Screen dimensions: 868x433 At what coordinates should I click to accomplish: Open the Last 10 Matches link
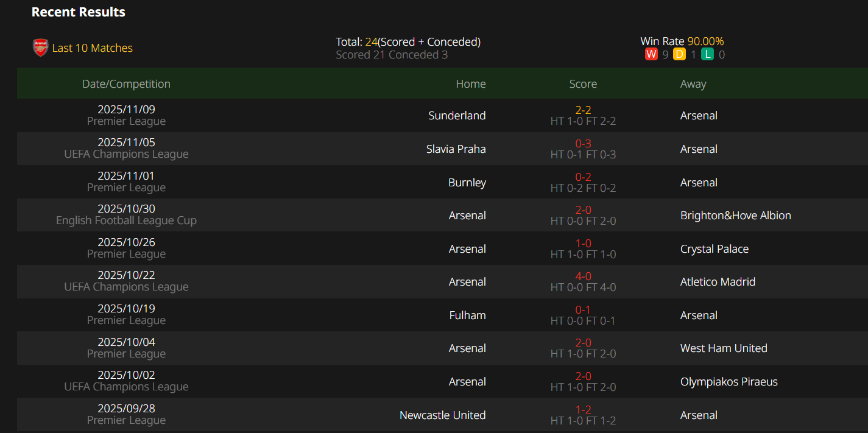(92, 48)
